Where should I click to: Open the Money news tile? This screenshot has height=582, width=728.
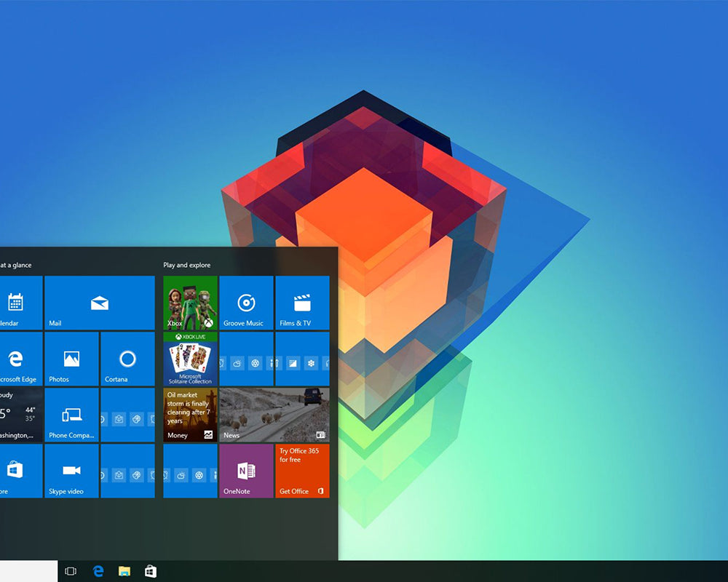coord(190,415)
